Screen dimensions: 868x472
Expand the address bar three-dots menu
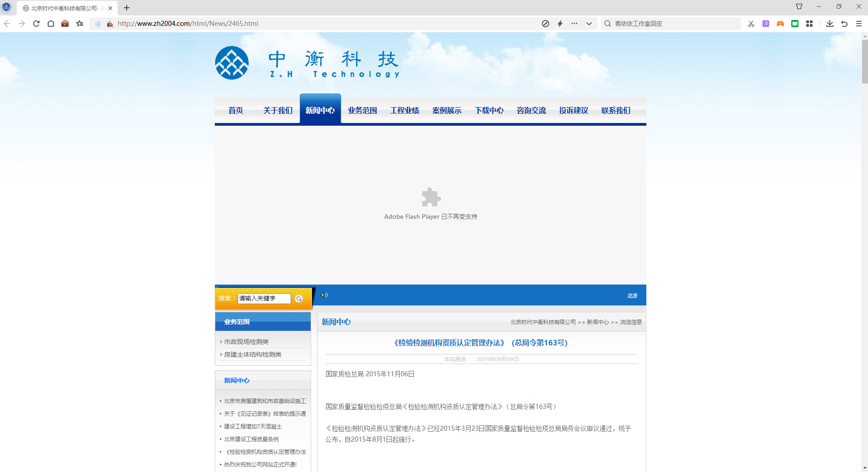pyautogui.click(x=575, y=24)
